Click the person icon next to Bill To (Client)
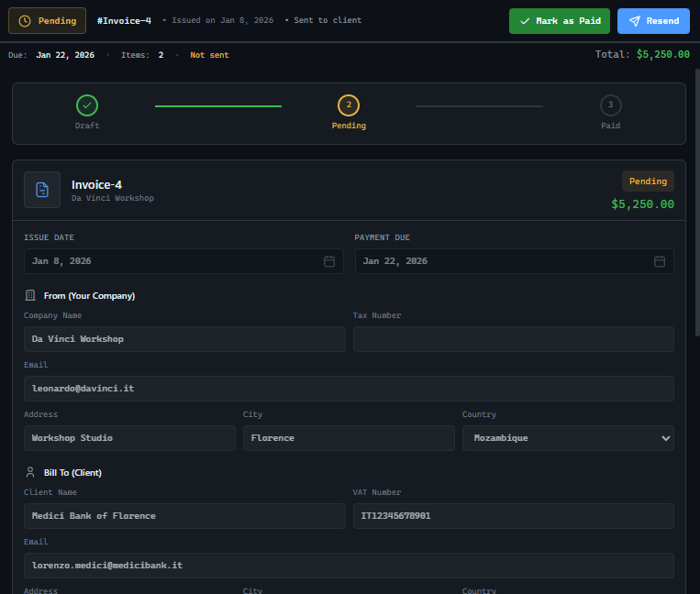 30,472
